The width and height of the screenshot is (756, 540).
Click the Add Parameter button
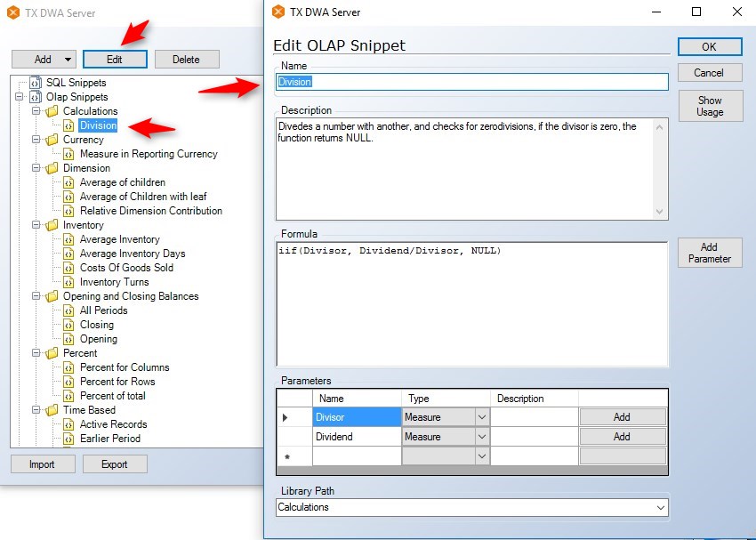709,253
